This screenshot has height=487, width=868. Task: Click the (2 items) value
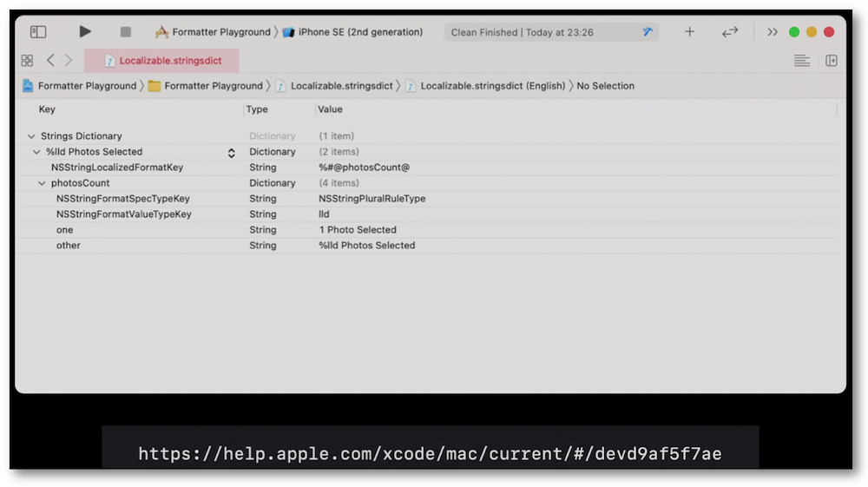coord(339,152)
